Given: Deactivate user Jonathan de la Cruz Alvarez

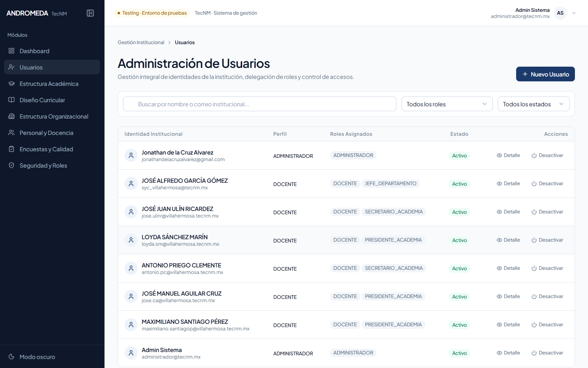Looking at the screenshot, I should 547,155.
